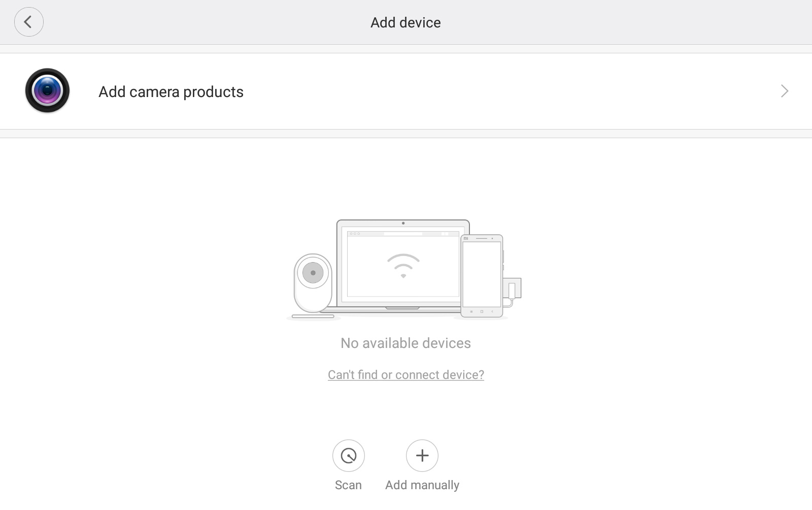
Task: Open the "Add camera products" label
Action: (x=171, y=92)
